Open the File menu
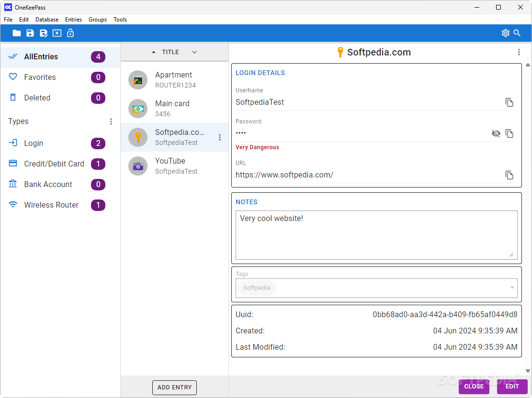 tap(8, 20)
